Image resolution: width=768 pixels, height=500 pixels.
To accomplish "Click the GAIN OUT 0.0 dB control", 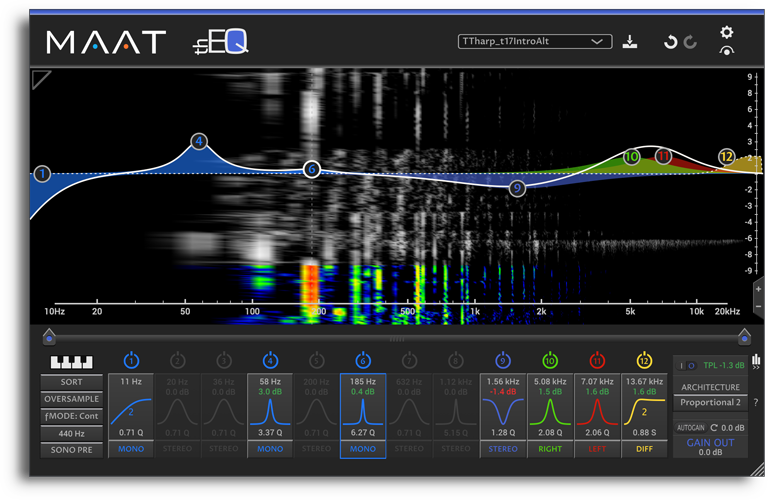I will coord(711,447).
